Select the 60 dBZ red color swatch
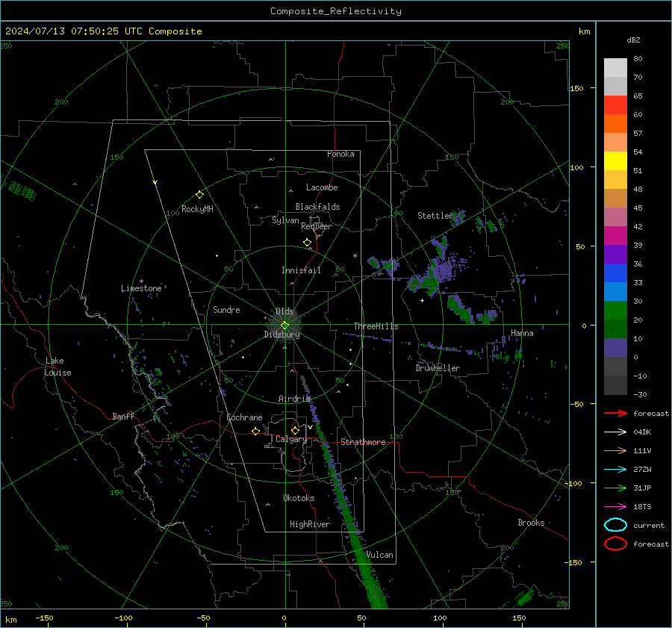Image resolution: width=672 pixels, height=628 pixels. pos(615,105)
